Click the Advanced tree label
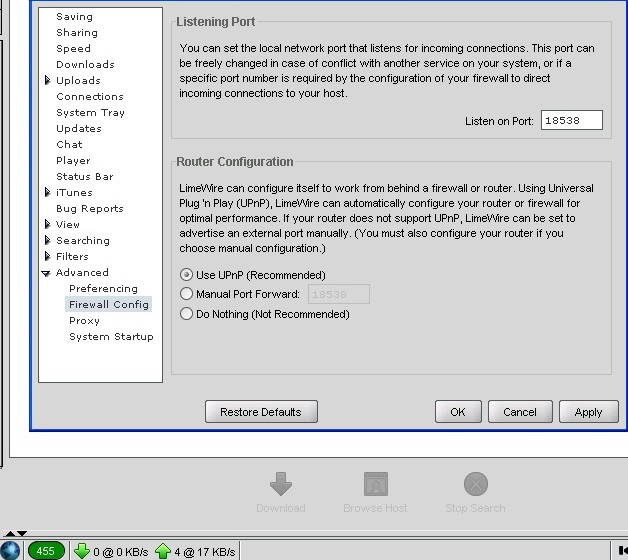Screen dimensions: 628x560 [x=82, y=272]
